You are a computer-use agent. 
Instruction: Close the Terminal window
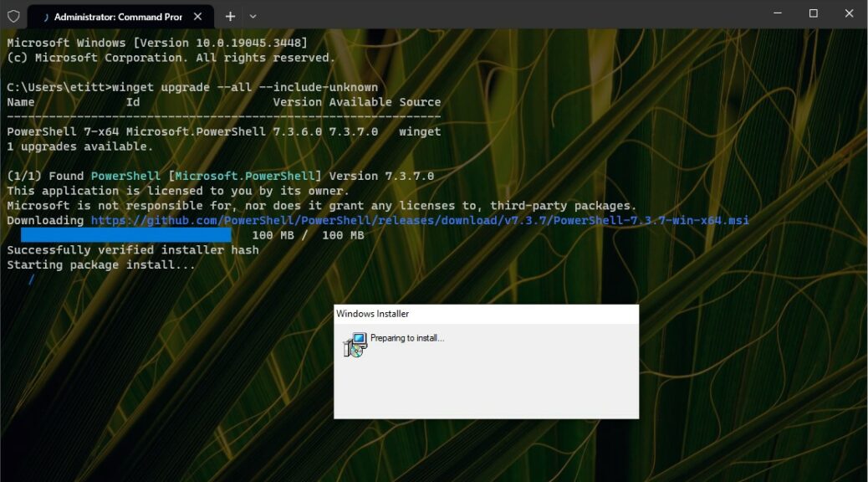(849, 13)
